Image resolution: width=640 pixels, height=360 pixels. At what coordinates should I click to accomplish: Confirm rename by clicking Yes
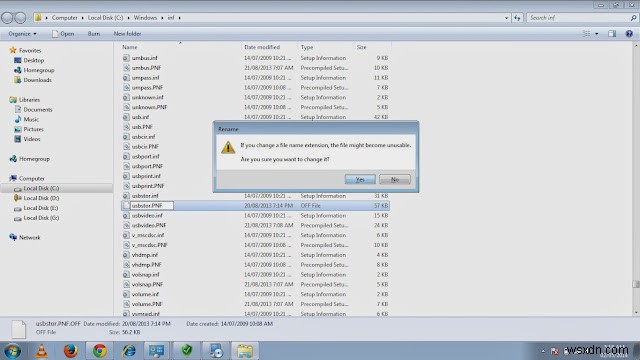360,179
